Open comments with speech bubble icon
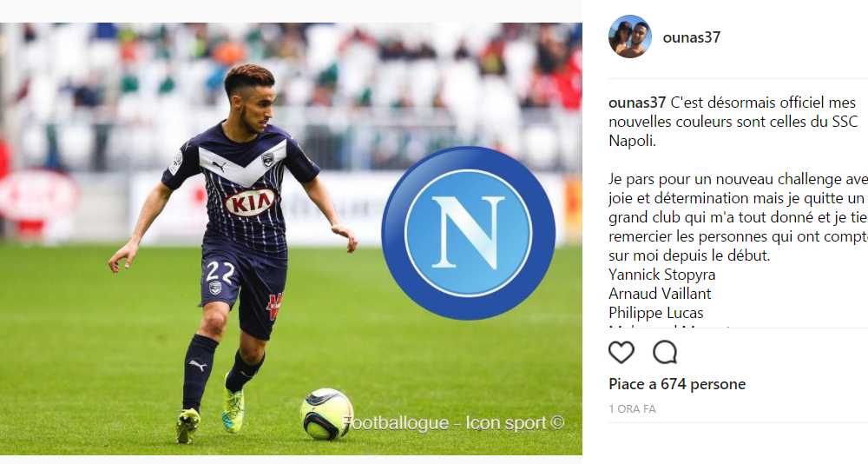 [665, 353]
